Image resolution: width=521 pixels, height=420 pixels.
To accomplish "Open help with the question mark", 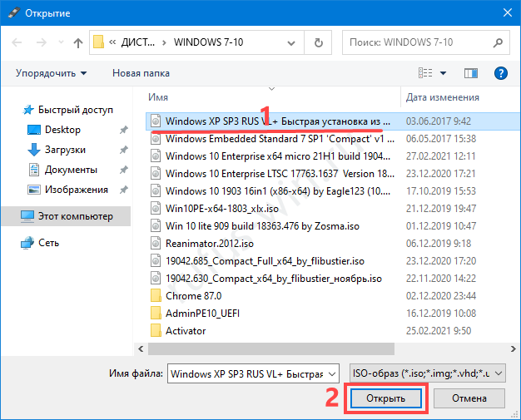I will (501, 73).
